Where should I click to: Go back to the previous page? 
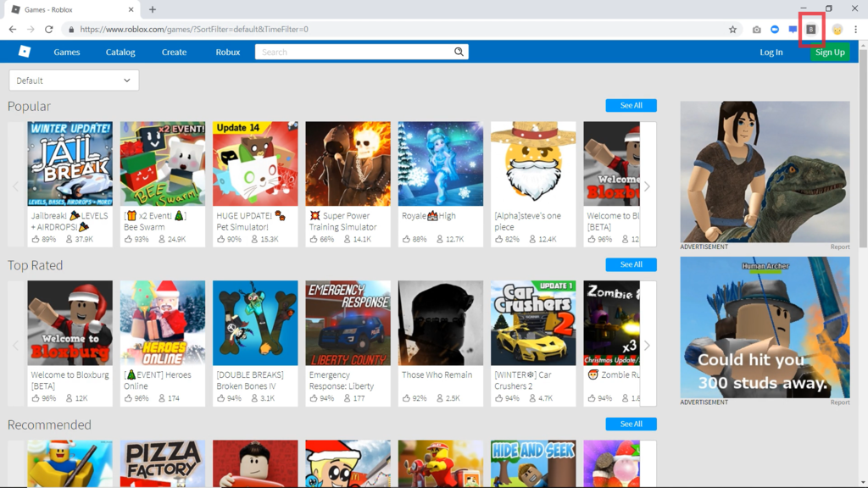point(12,30)
